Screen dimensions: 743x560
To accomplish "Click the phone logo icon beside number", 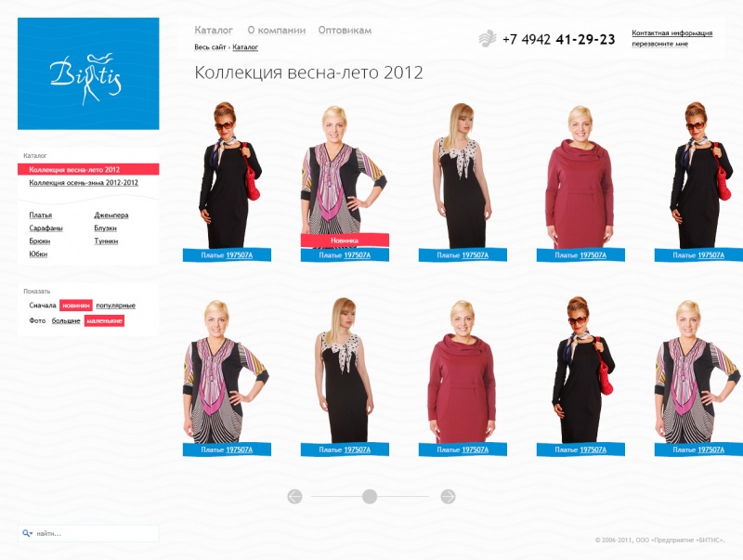I will pos(487,38).
